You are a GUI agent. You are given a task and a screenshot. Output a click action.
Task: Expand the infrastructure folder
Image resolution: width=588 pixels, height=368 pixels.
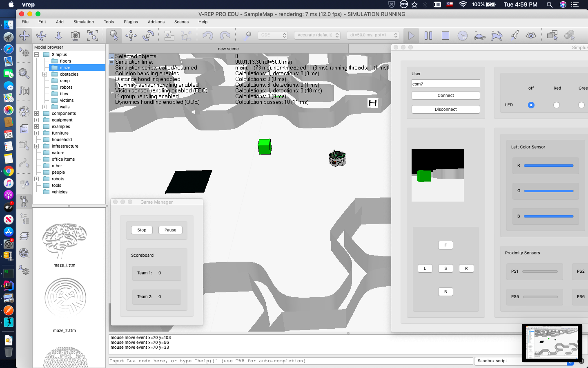click(x=36, y=146)
